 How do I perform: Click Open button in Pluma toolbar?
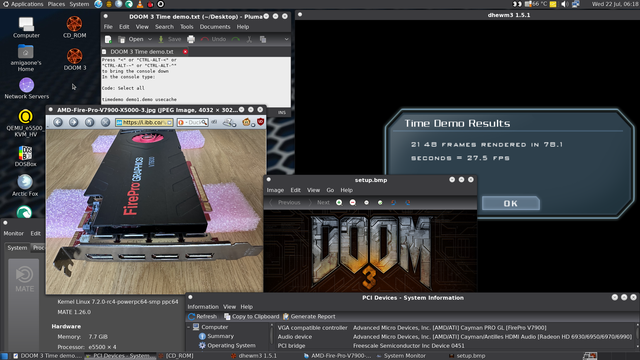click(x=131, y=39)
